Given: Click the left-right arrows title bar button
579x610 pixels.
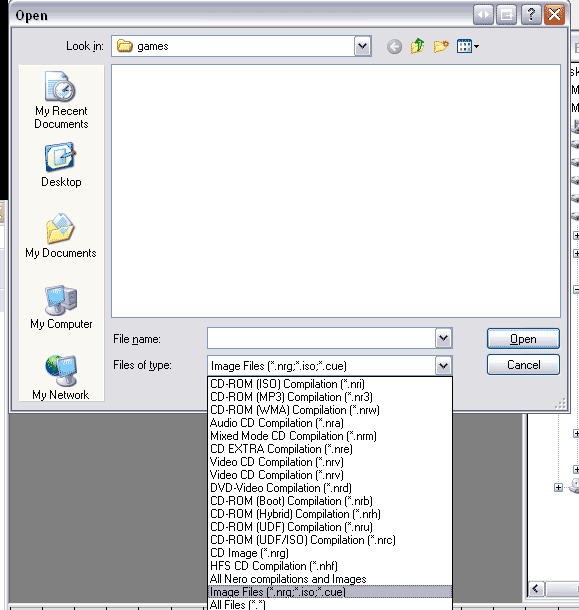Looking at the screenshot, I should (x=483, y=15).
